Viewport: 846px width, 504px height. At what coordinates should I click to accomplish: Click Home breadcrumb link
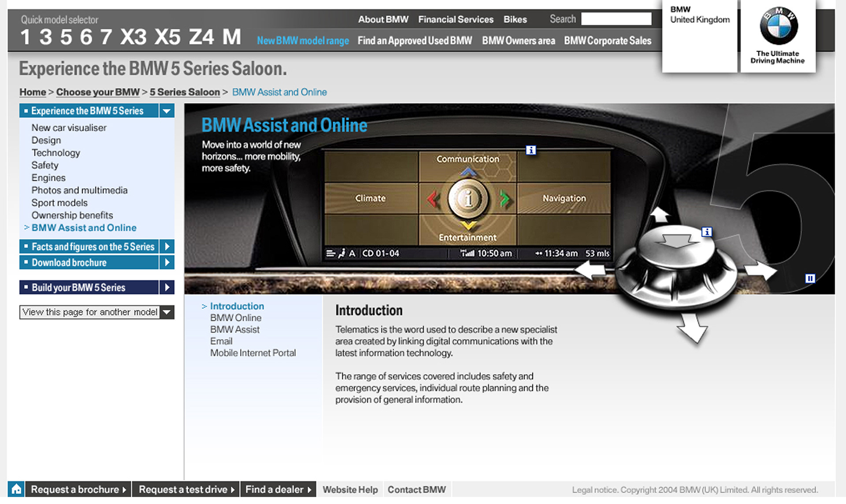click(x=33, y=92)
